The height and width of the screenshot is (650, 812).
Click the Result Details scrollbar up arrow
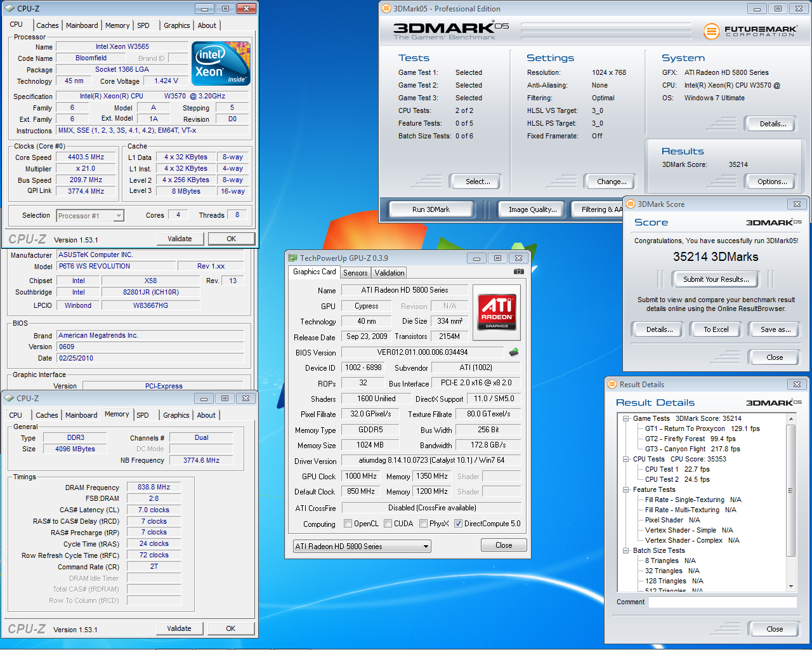(x=790, y=419)
